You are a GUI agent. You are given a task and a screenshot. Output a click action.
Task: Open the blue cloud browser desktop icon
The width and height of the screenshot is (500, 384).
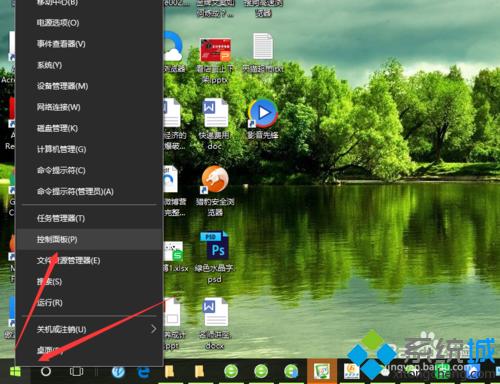[173, 46]
